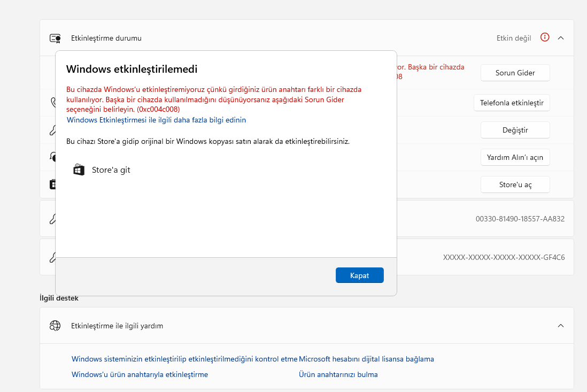Click the Etkin değil status text

(x=514, y=38)
